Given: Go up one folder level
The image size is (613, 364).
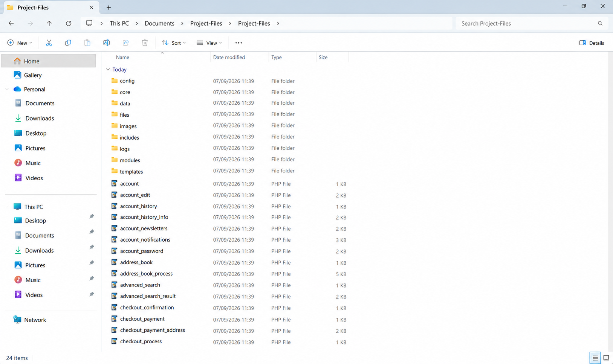Looking at the screenshot, I should (x=49, y=23).
